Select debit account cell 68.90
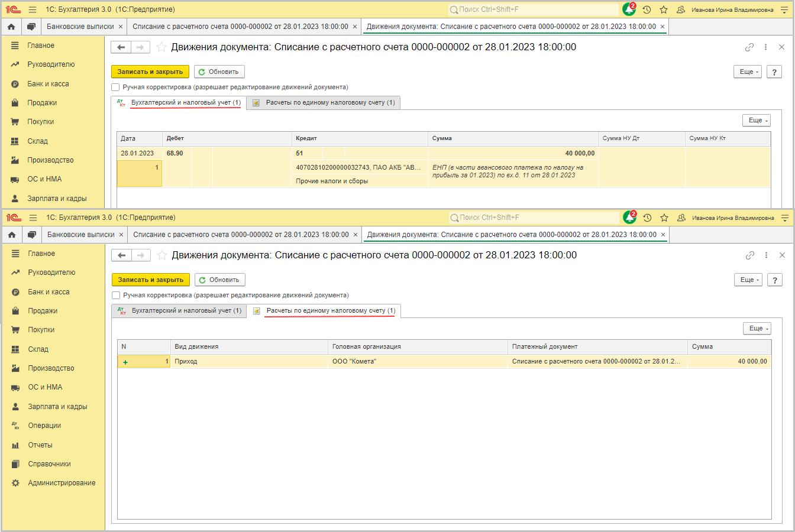795x532 pixels. pyautogui.click(x=177, y=153)
